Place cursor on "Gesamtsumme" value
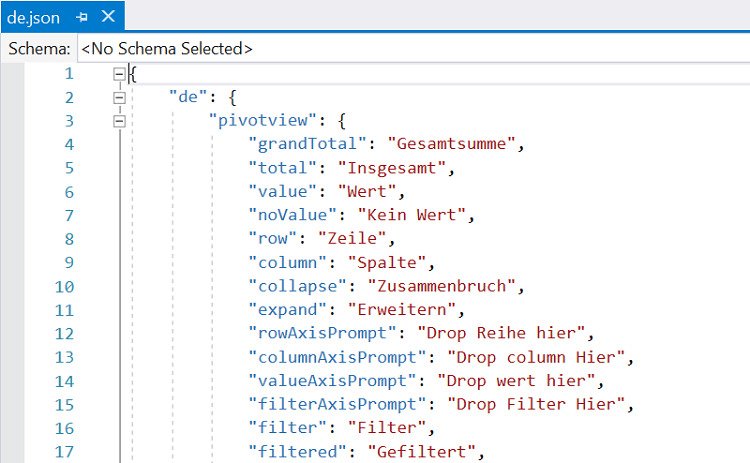 pyautogui.click(x=452, y=143)
